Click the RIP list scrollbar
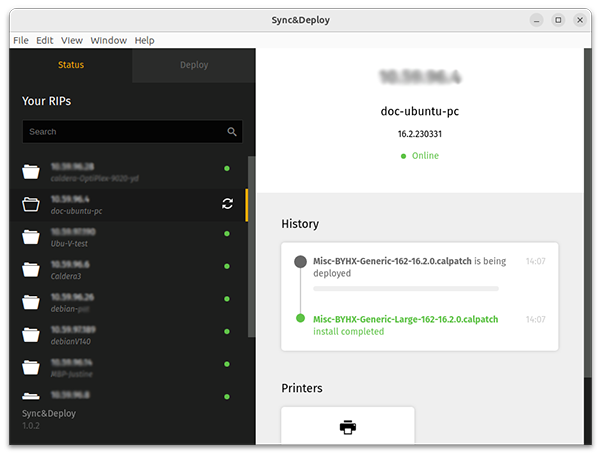Screen dimensions: 600x455 [251, 246]
